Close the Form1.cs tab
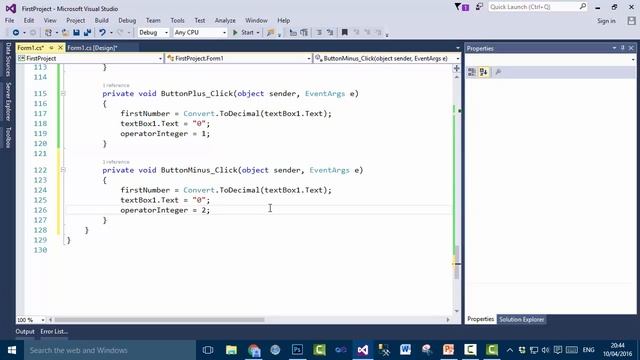Viewport: 640px width, 360px height. pyautogui.click(x=60, y=48)
